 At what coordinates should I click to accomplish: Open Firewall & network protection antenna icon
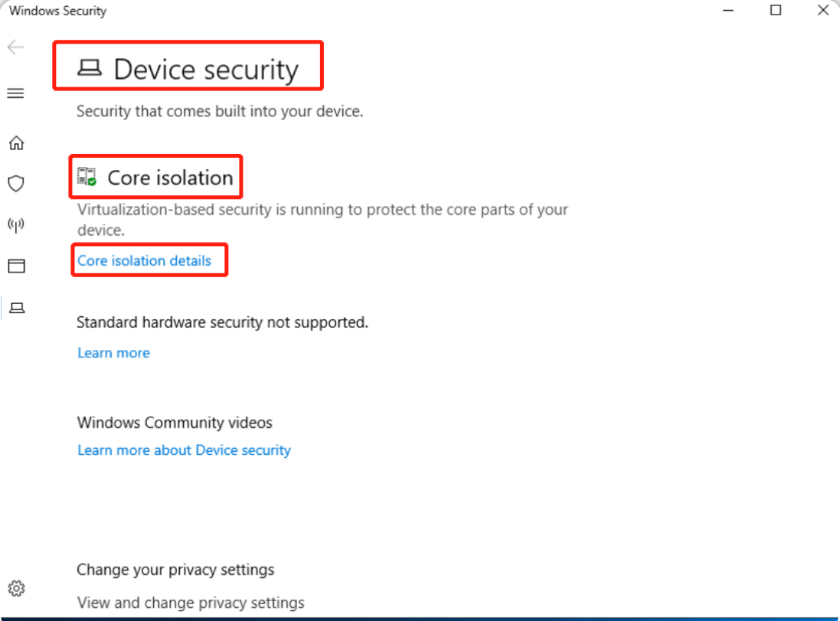(16, 225)
